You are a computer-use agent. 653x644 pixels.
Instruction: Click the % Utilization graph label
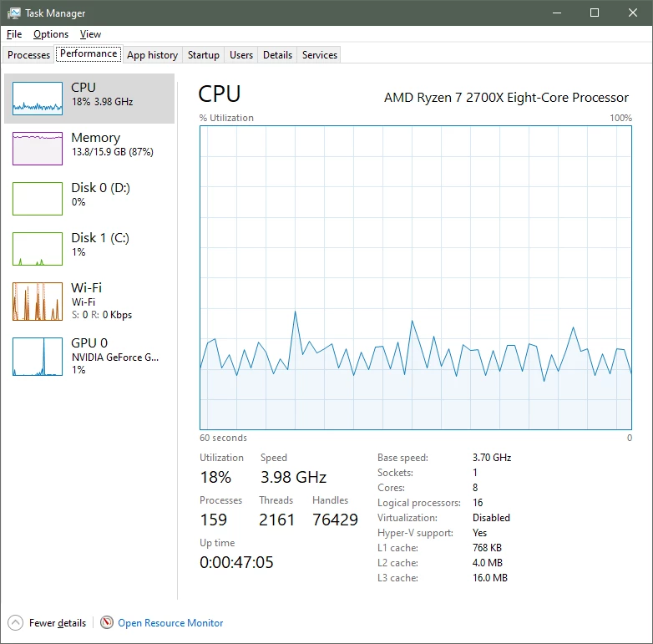click(x=226, y=118)
